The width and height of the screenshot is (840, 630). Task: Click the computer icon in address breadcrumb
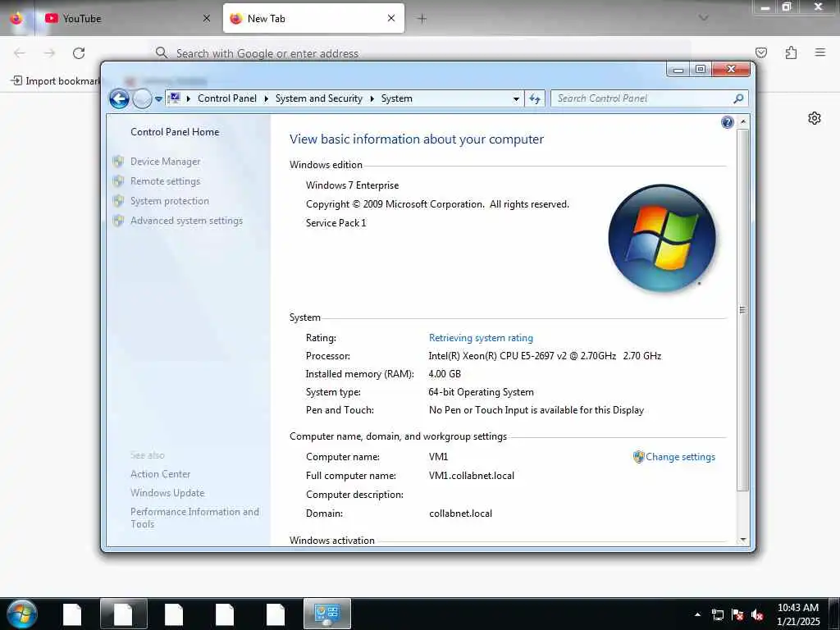174,98
